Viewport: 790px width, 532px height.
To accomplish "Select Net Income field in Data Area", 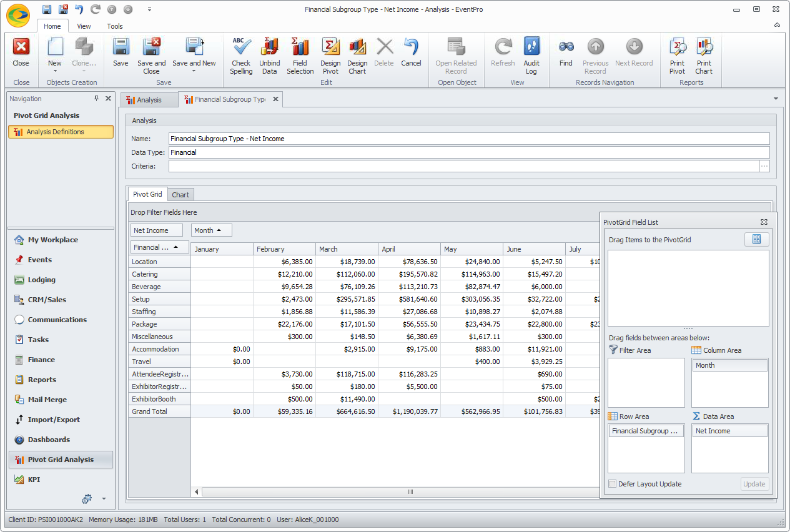I will pyautogui.click(x=729, y=431).
